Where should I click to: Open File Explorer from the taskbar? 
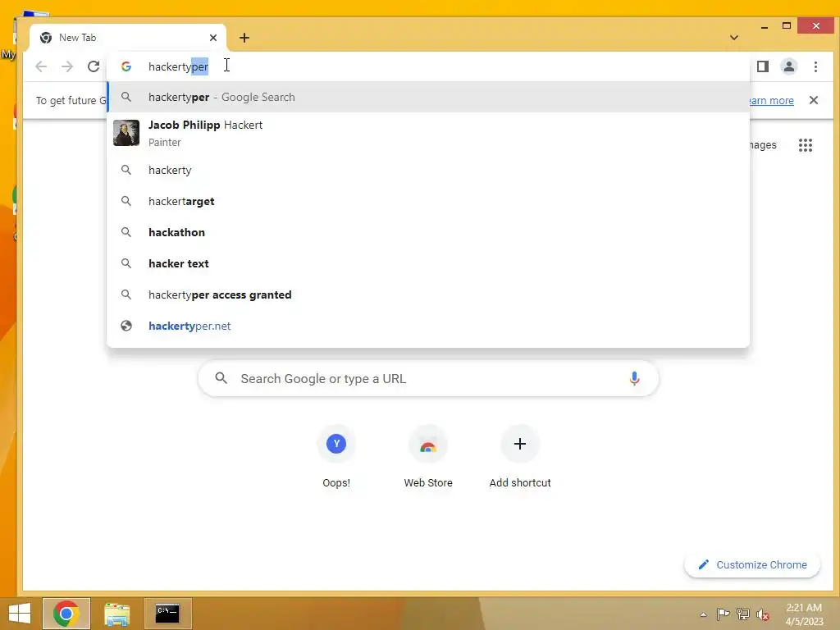(x=116, y=614)
